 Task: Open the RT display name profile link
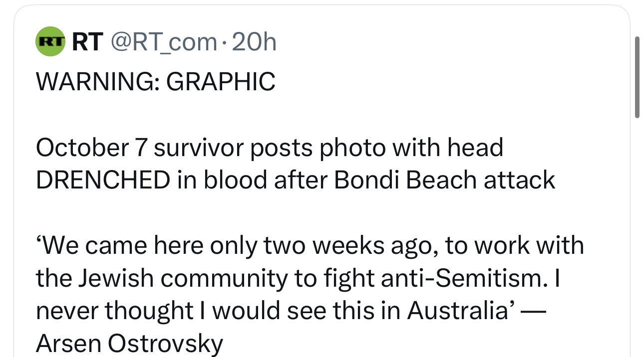tap(88, 43)
